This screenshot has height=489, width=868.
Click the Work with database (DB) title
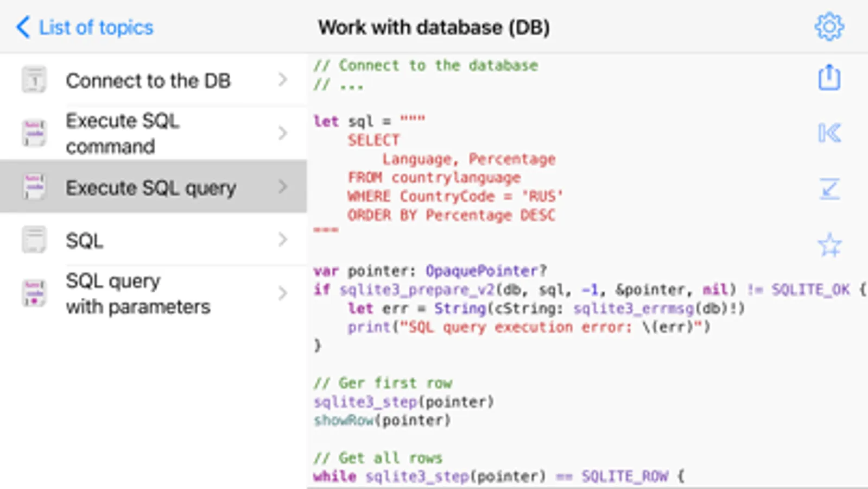pyautogui.click(x=434, y=27)
